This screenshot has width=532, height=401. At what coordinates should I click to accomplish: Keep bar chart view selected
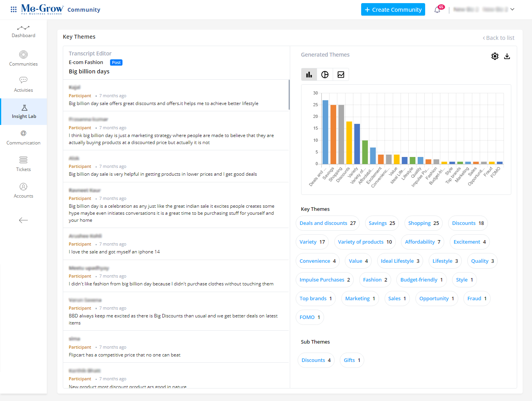[309, 74]
